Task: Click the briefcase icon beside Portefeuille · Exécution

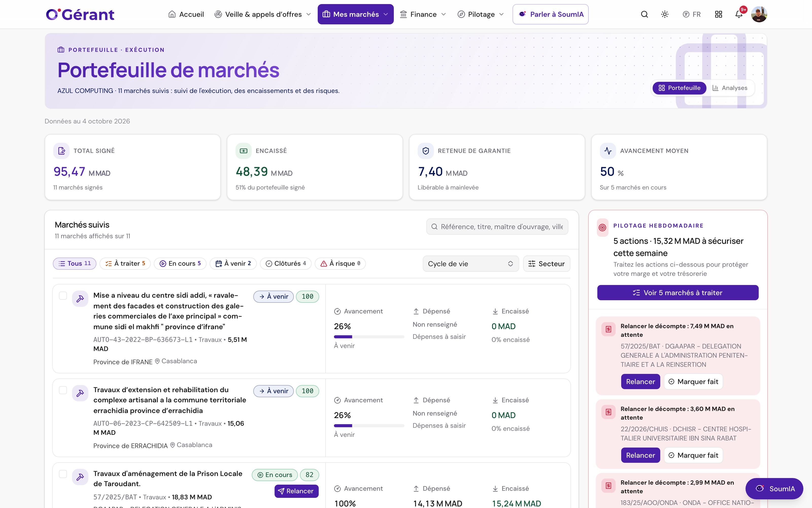Action: pos(61,50)
